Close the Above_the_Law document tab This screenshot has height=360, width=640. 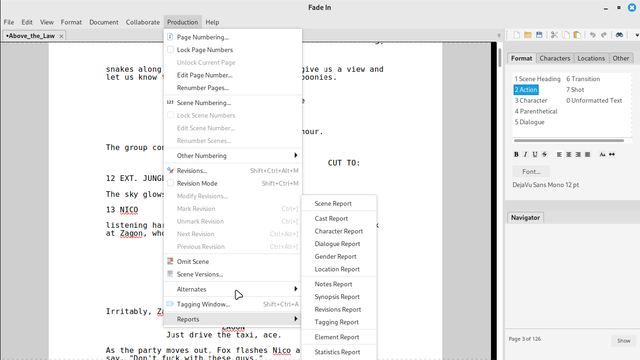pos(61,36)
